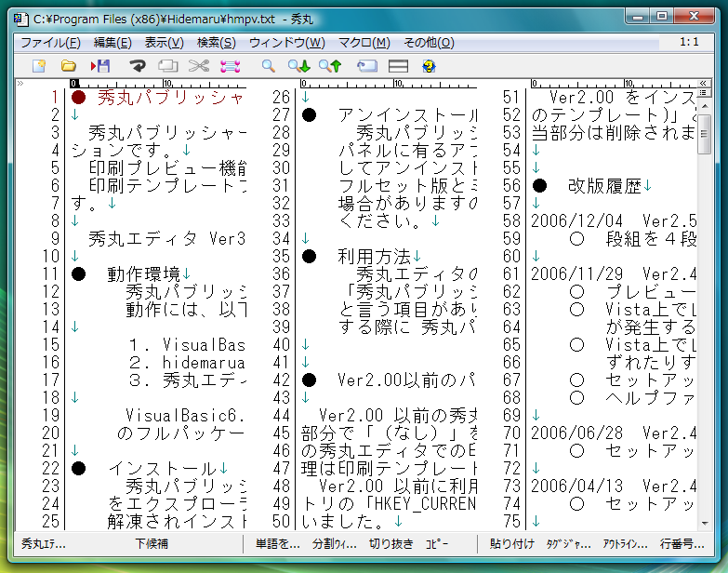Click the ruler above the middle column
Image resolution: width=728 pixels, height=573 pixels.
(389, 84)
